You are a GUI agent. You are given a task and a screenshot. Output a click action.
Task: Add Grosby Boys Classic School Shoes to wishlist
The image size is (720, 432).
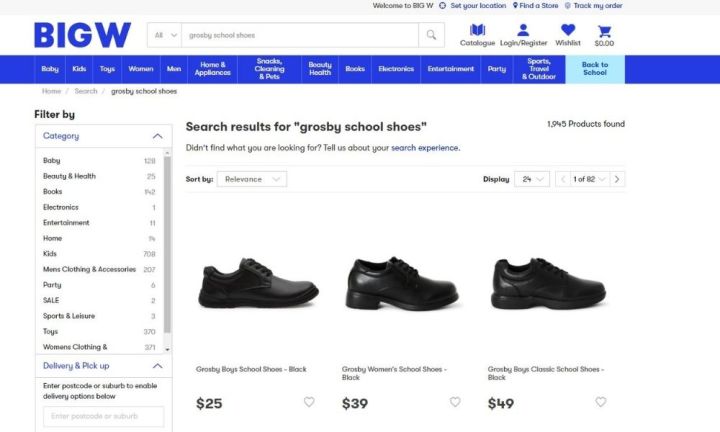coord(601,402)
